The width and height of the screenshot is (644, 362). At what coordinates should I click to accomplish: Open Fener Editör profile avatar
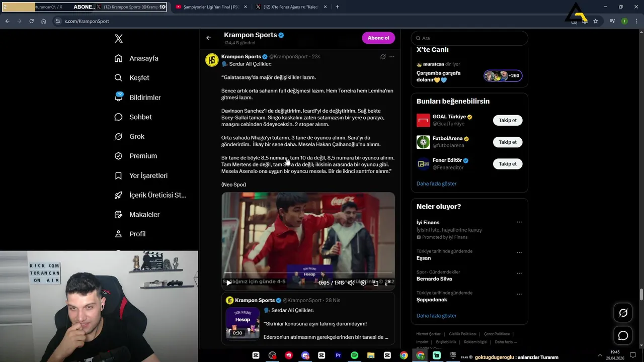423,164
